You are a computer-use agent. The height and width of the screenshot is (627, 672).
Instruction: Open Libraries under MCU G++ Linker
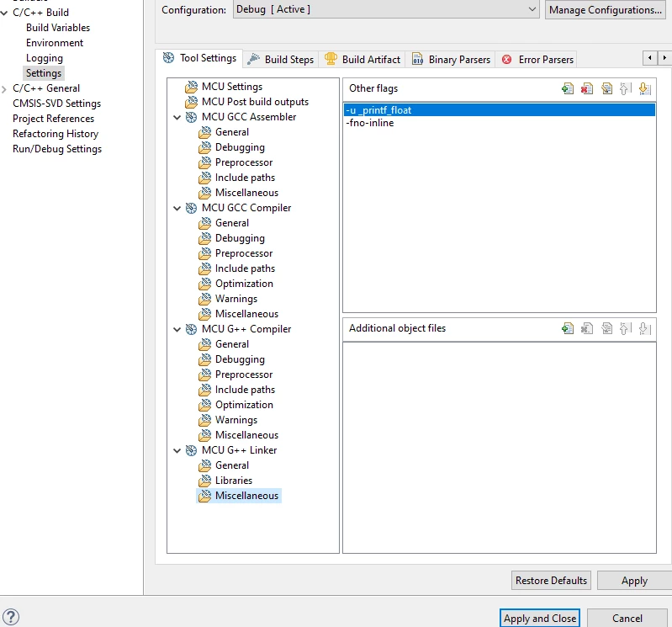pos(234,481)
